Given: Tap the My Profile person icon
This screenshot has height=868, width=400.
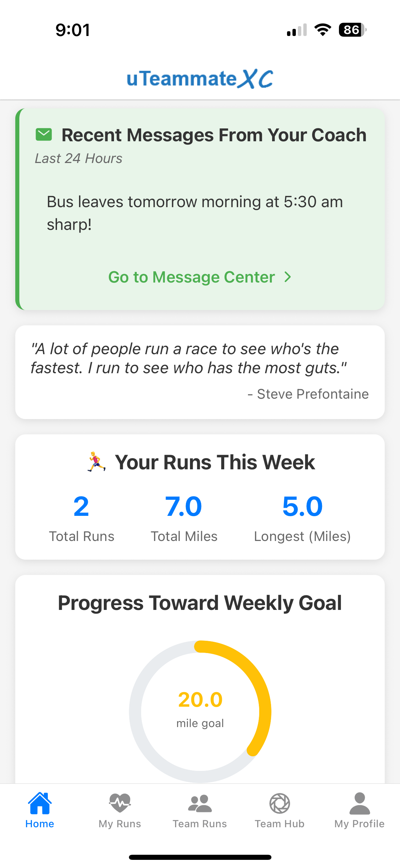Looking at the screenshot, I should [x=359, y=803].
